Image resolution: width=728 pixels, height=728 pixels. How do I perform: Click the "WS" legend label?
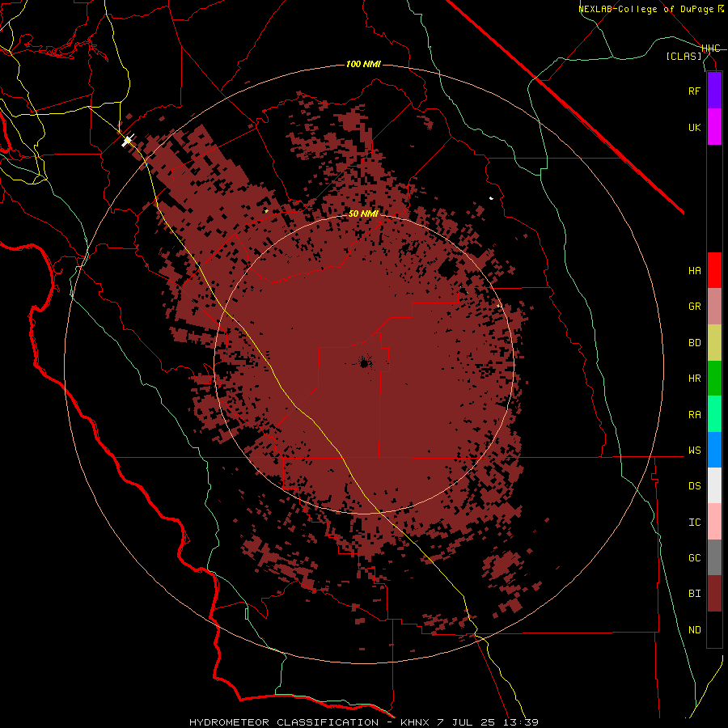point(694,451)
